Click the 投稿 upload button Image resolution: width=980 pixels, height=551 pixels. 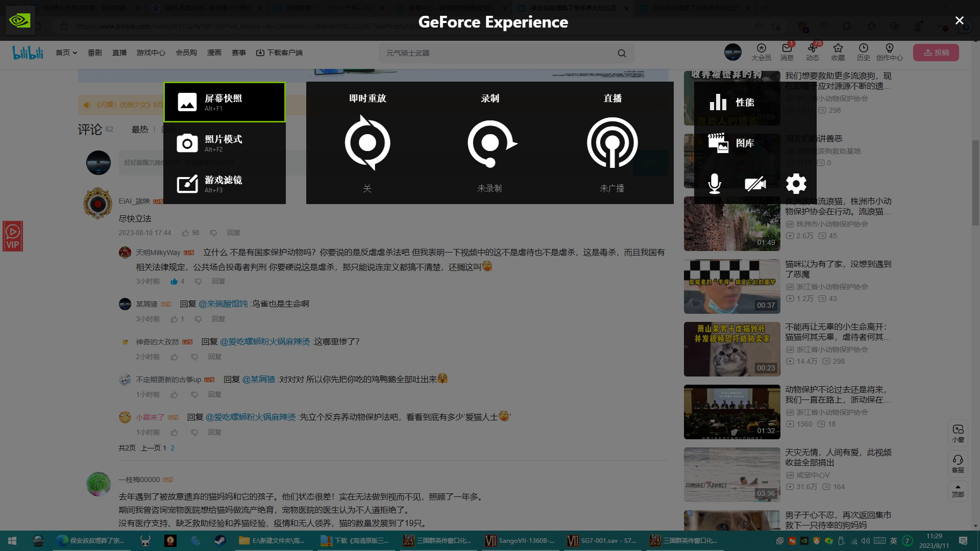936,53
